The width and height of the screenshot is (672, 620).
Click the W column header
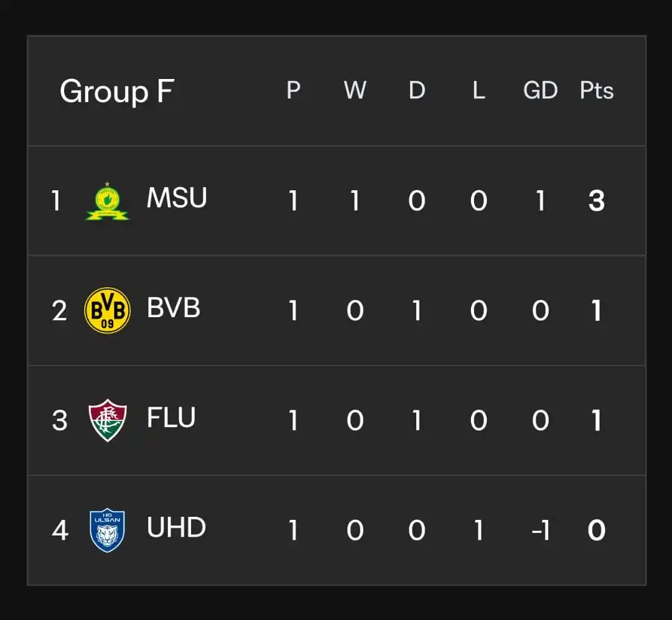pyautogui.click(x=355, y=90)
